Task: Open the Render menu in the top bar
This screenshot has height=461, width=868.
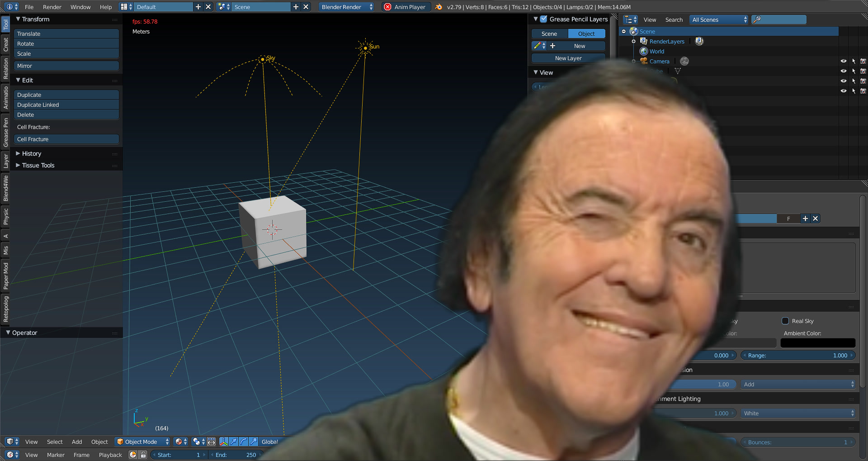Action: 52,7
